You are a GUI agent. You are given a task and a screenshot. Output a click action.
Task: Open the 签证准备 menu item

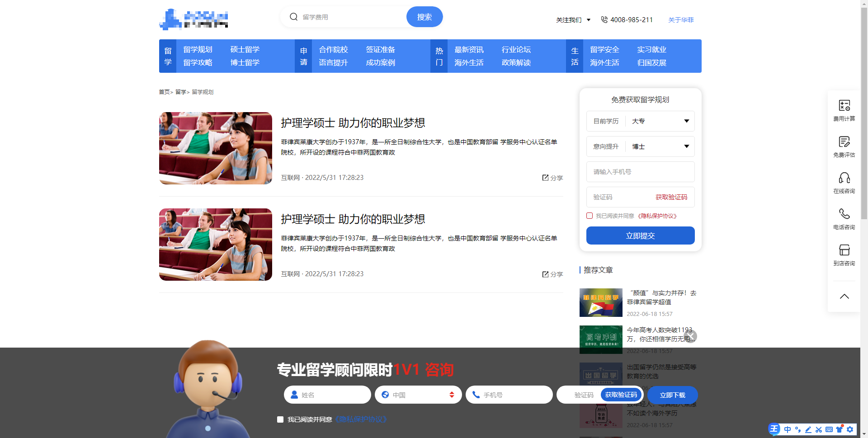[x=381, y=49]
